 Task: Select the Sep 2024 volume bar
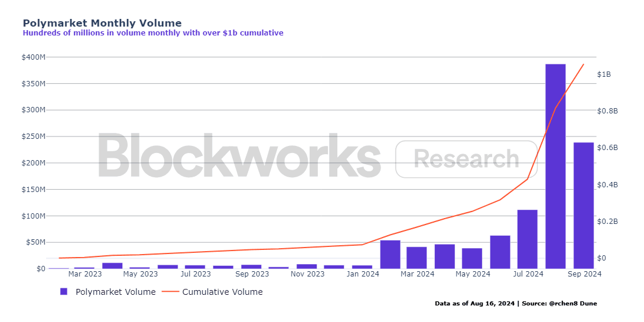[x=583, y=206]
